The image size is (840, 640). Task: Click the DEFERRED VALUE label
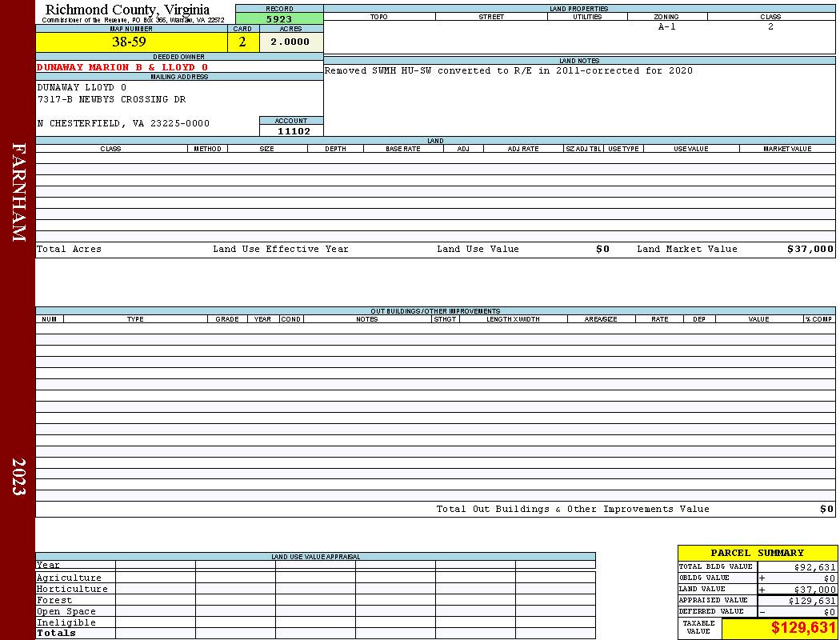[711, 612]
